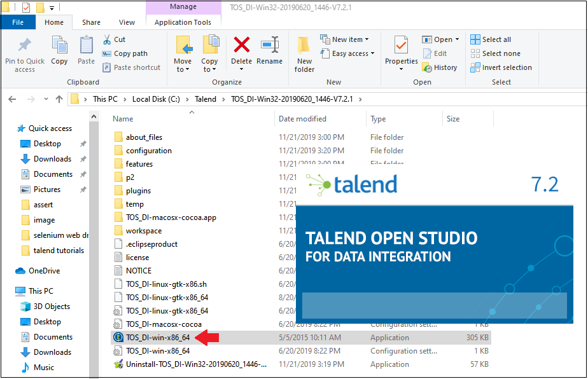Select the TOS_DI-macosx-cocoa.app folder
588x379 pixels.
[165, 217]
